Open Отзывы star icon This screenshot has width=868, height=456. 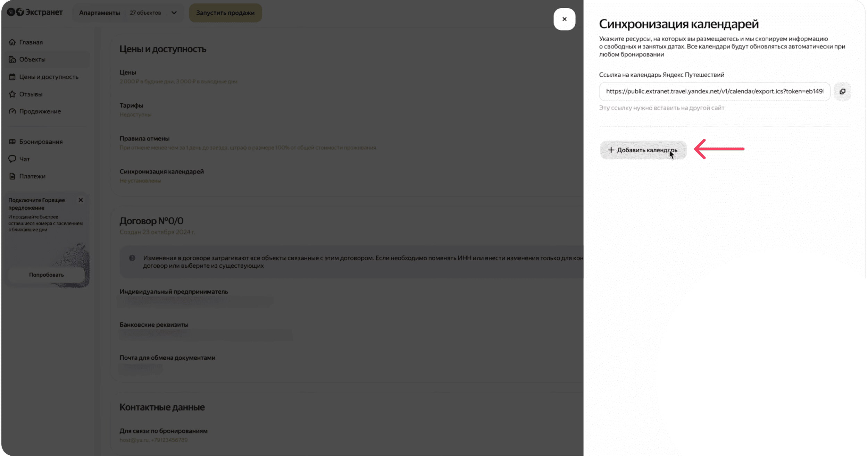coord(12,94)
